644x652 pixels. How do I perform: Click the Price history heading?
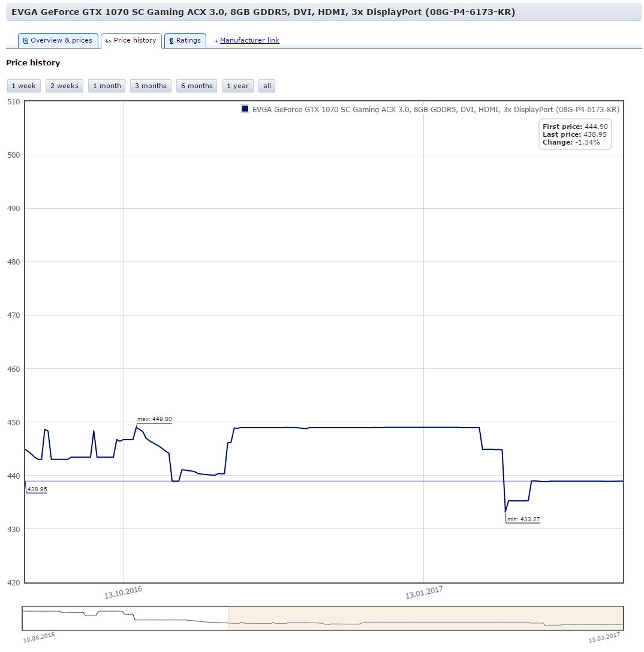[33, 63]
